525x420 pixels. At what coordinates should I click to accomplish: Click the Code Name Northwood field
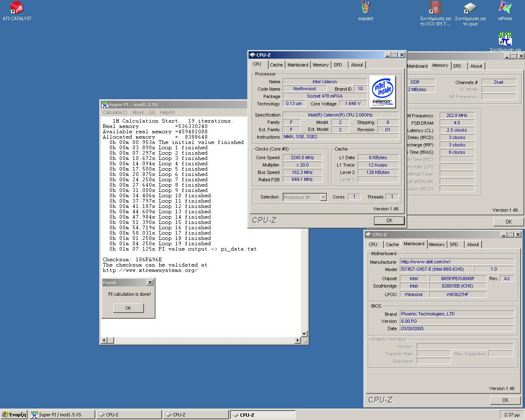pos(304,89)
